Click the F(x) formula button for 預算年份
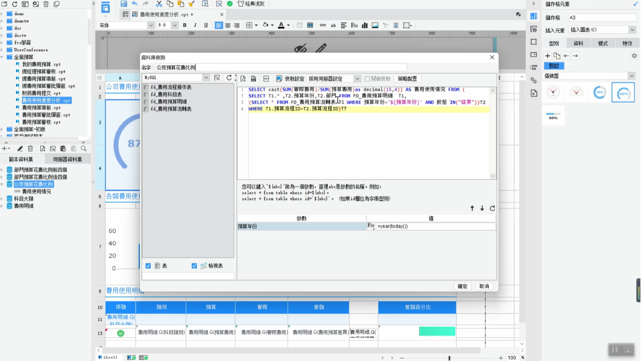This screenshot has width=644, height=361. [371, 226]
